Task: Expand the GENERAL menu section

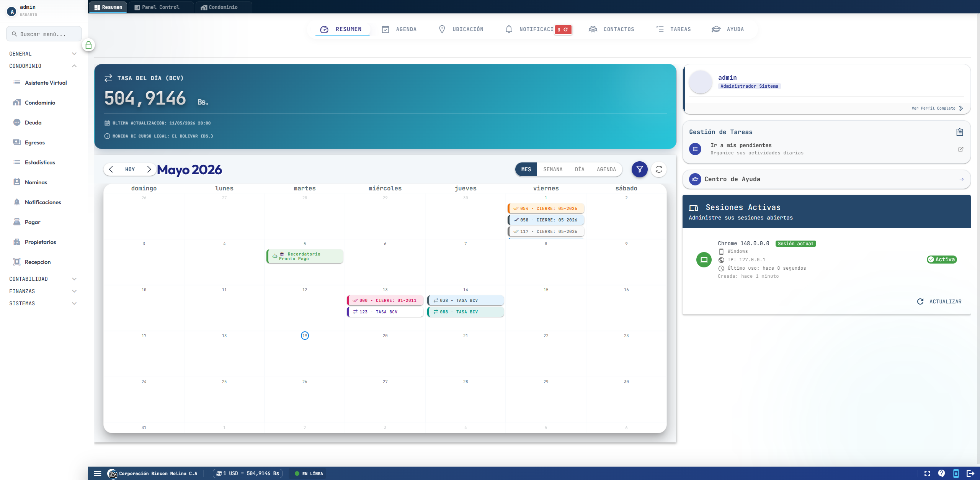Action: tap(43, 54)
